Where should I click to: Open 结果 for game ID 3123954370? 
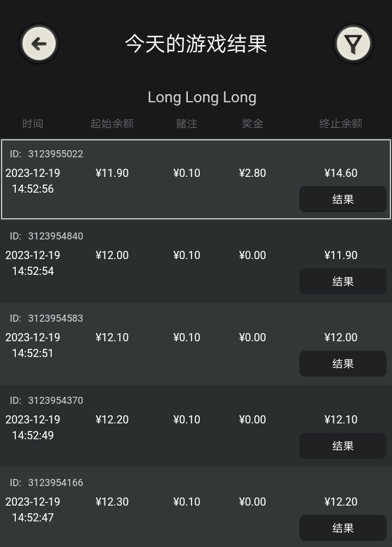[343, 446]
